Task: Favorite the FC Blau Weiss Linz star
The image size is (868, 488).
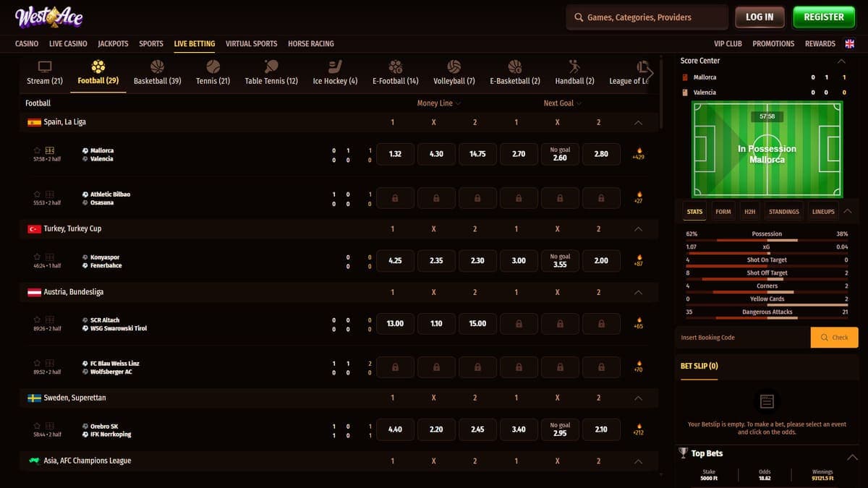Action: (x=38, y=363)
